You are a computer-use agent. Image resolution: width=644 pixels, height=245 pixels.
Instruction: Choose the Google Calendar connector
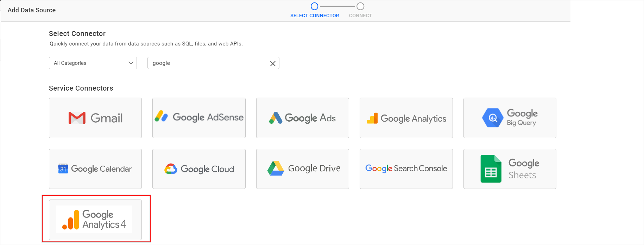[95, 169]
